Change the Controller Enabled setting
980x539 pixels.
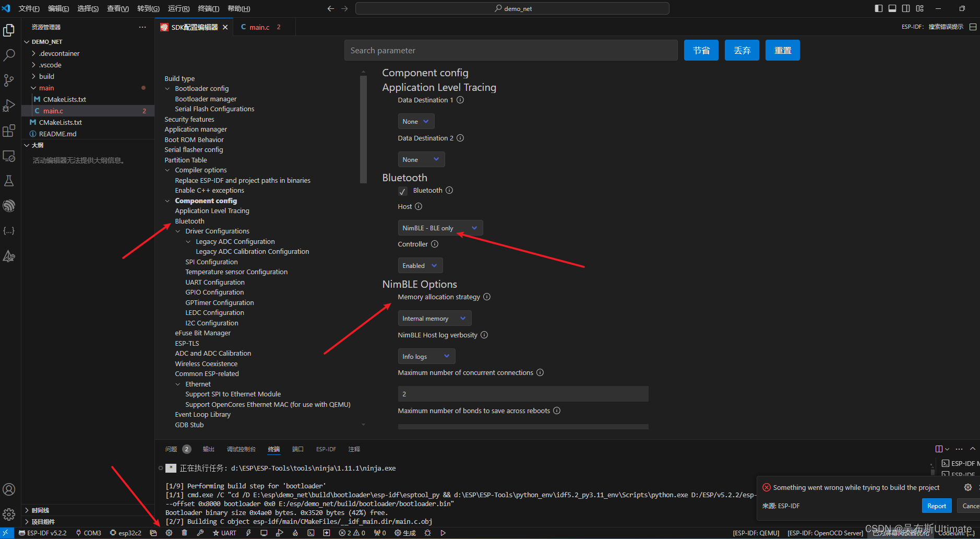point(420,265)
